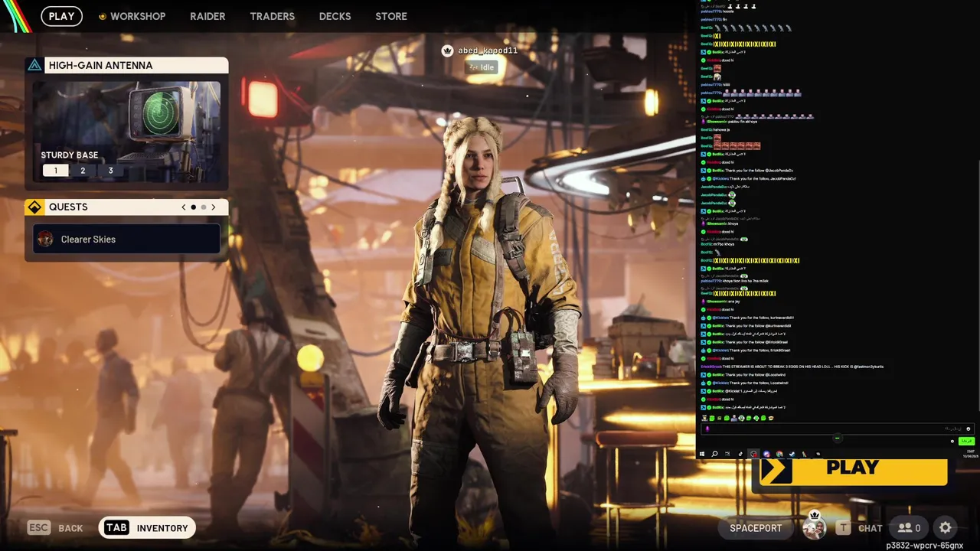The image size is (980, 551).
Task: Click the crown icon beside abed_kaood11
Action: 448,51
